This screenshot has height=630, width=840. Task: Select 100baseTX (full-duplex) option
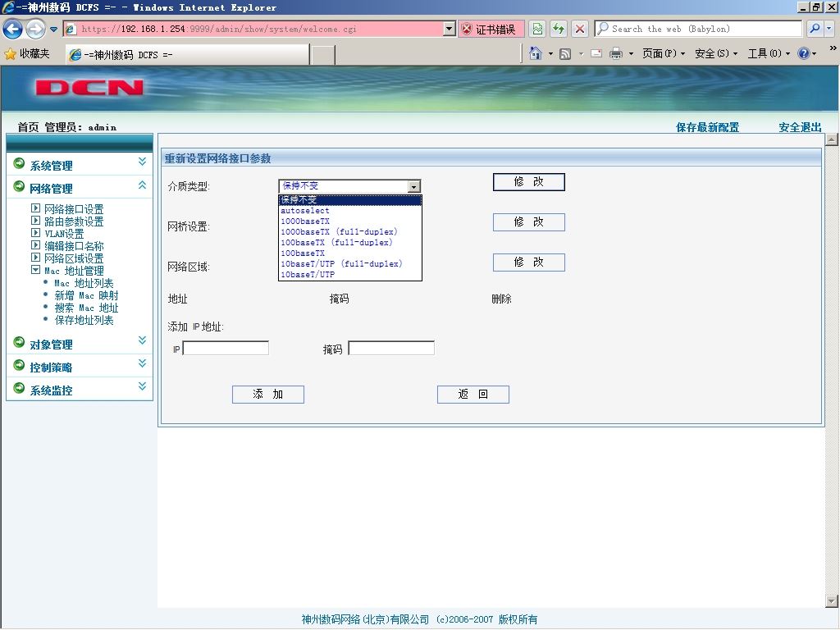350,243
